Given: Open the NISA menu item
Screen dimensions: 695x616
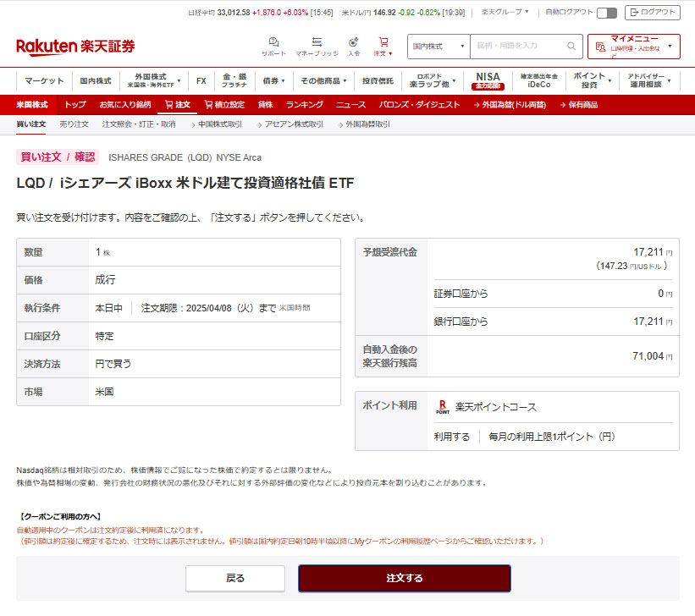Looking at the screenshot, I should click(488, 81).
